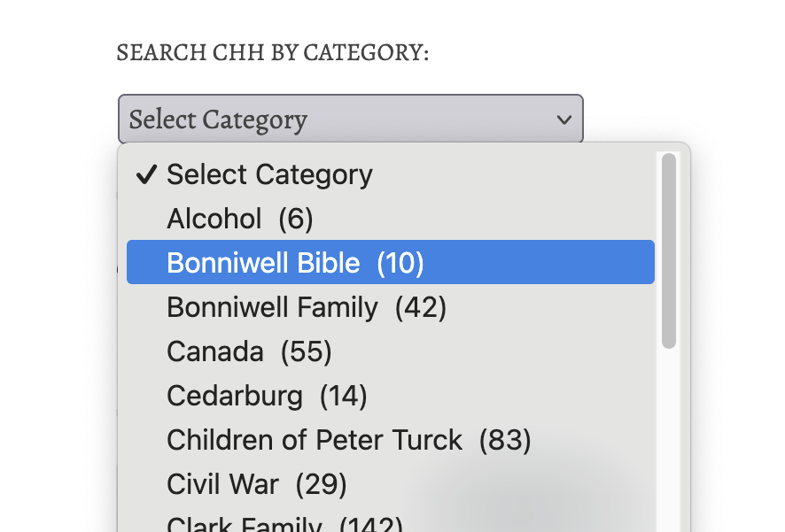The width and height of the screenshot is (785, 532).
Task: Click the (14) count next to Cedarburg
Action: point(343,396)
